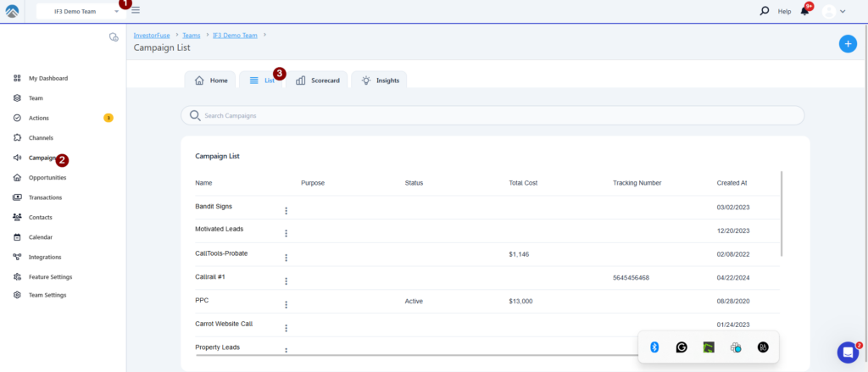Open options menu for Callrail #1 row

pyautogui.click(x=287, y=281)
